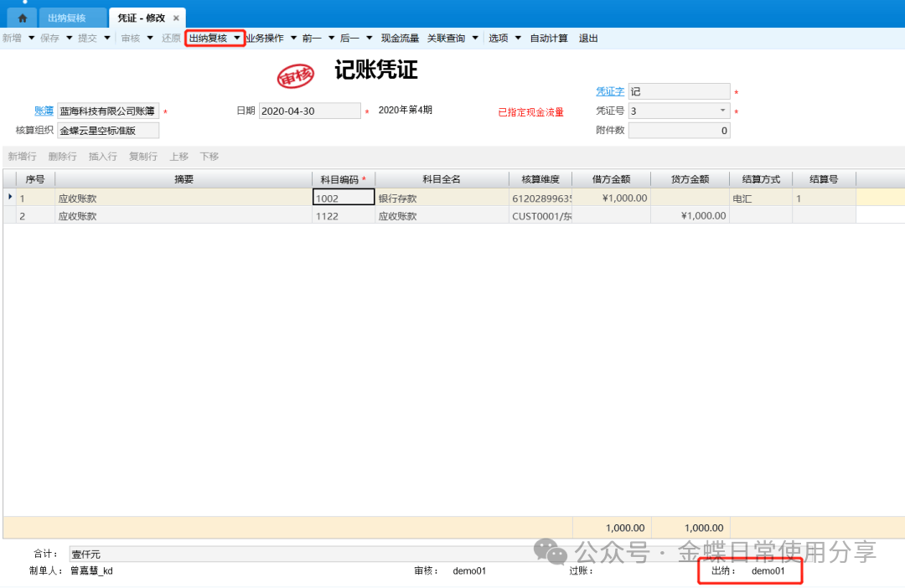Click the home icon tab
This screenshot has height=588, width=905.
[22, 18]
